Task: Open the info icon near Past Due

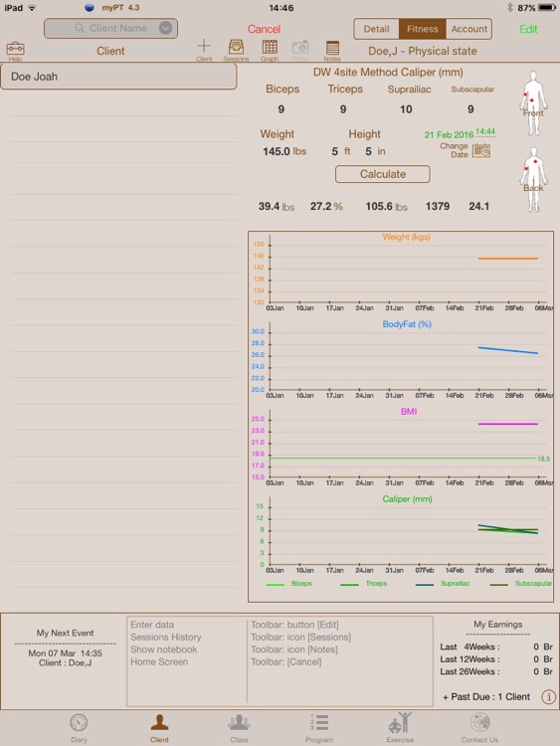Action: click(x=549, y=697)
